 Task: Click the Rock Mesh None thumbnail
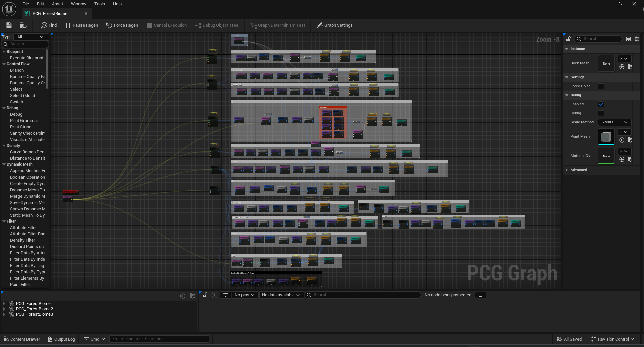[606, 63]
